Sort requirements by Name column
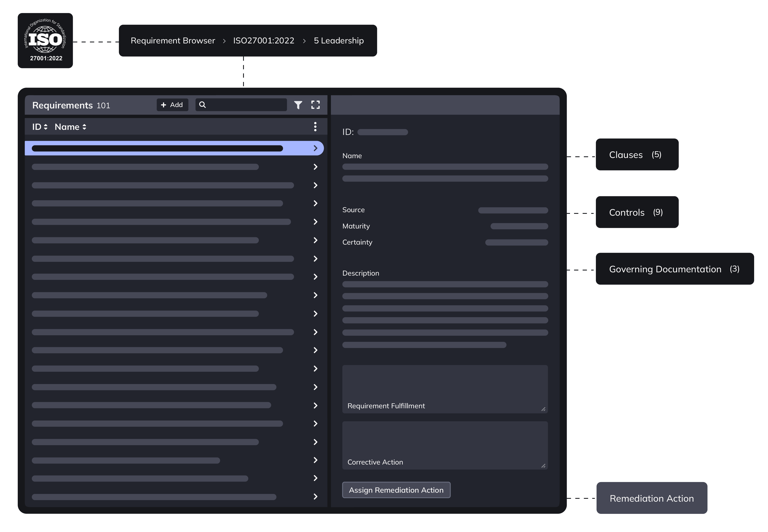This screenshot has height=532, width=768. click(x=70, y=127)
